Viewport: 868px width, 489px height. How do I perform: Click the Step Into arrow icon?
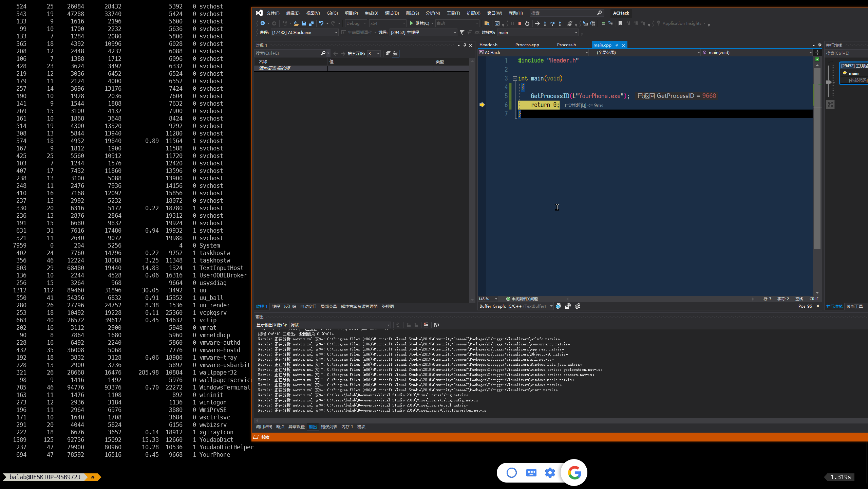coord(545,23)
